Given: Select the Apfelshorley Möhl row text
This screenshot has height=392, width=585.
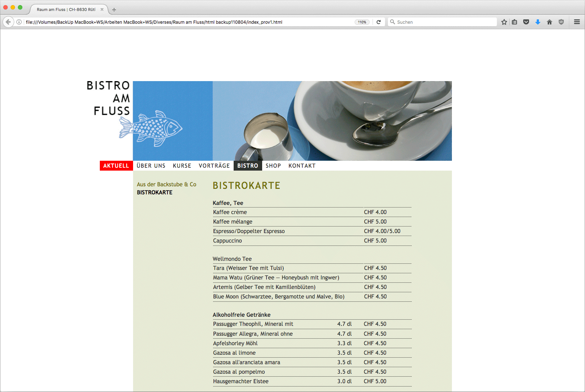Looking at the screenshot, I should tap(235, 343).
